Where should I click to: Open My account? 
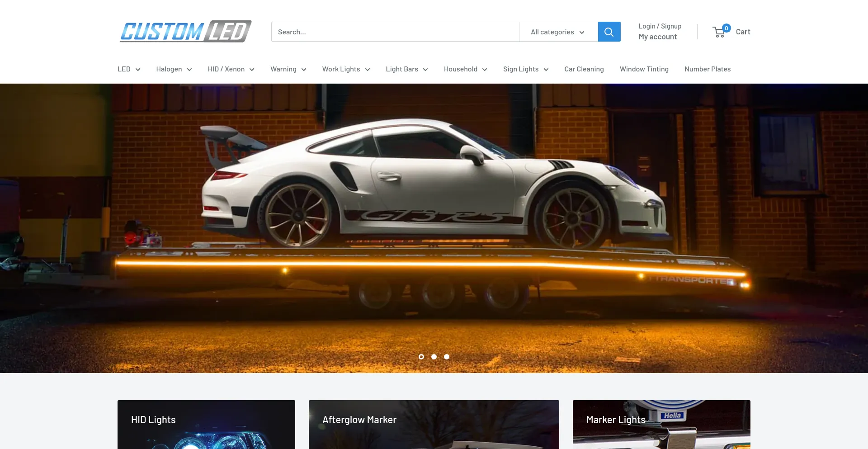pos(657,37)
